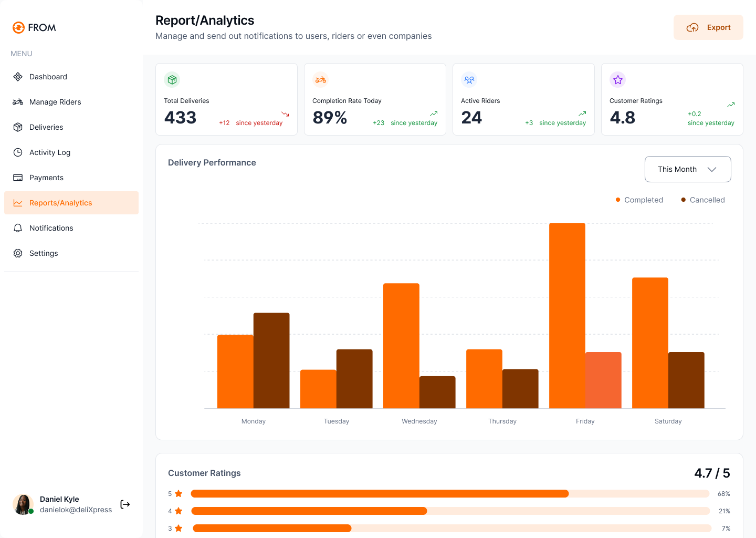Toggle the Cancelled legend series
The height and width of the screenshot is (538, 756).
702,200
